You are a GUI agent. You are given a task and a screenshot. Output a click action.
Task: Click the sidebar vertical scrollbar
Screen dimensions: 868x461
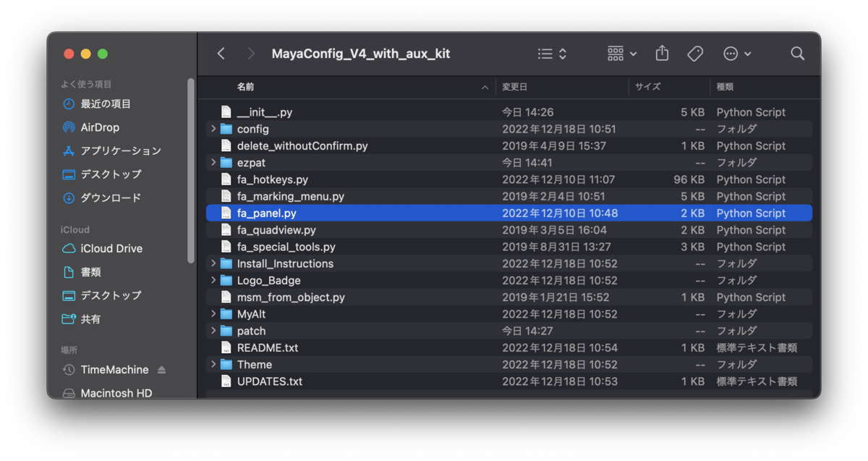point(191,170)
